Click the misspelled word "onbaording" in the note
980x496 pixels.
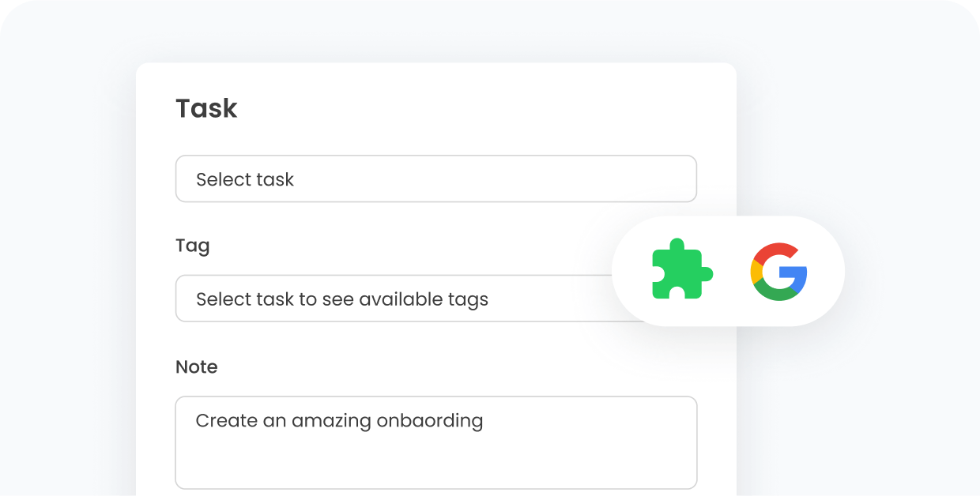(x=429, y=420)
